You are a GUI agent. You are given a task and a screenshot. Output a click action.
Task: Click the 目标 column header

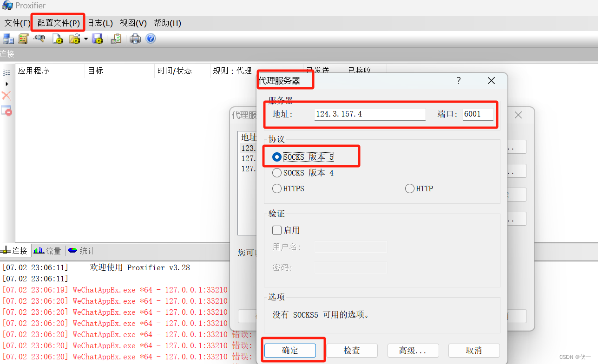(119, 71)
